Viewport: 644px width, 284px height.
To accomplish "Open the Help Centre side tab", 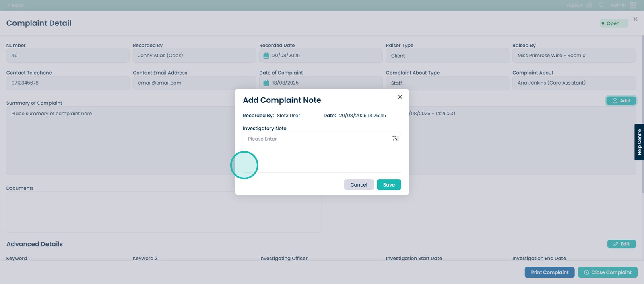I will click(639, 142).
